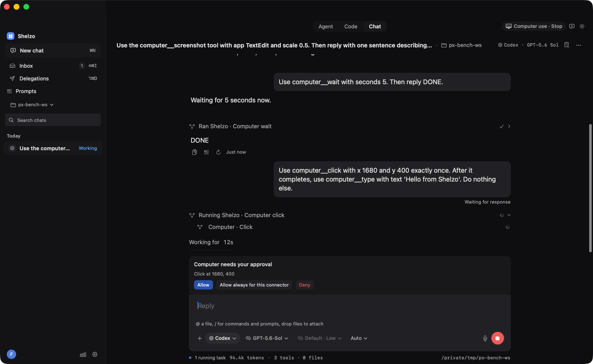Image resolution: width=593 pixels, height=364 pixels.
Task: Collapse the Running Shelzo Computer click step
Action: [x=509, y=215]
